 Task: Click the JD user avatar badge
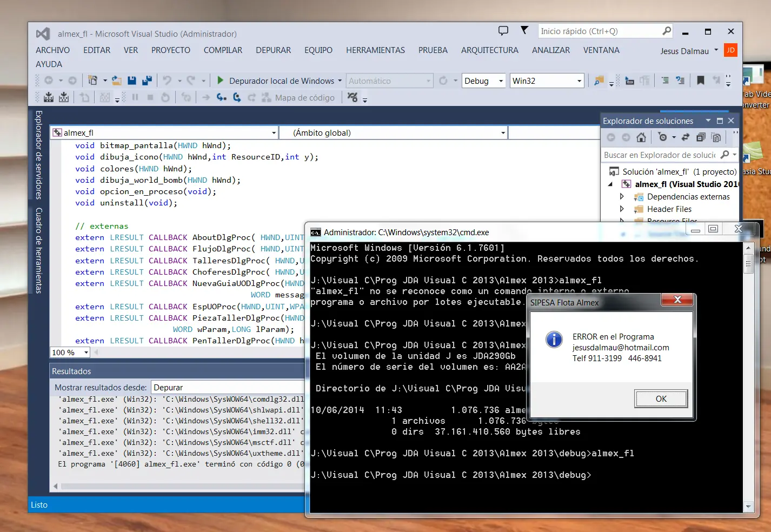(x=730, y=50)
